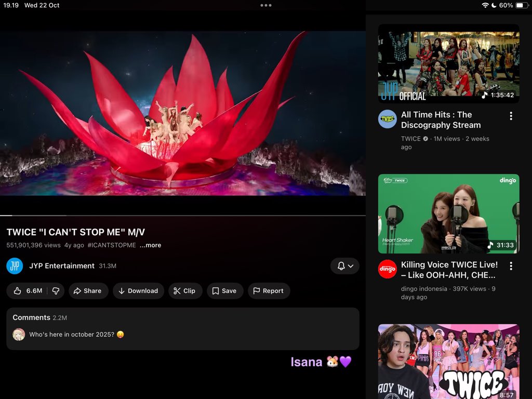532x399 pixels.
Task: Select the '551,901,396 views' count text
Action: coord(34,245)
